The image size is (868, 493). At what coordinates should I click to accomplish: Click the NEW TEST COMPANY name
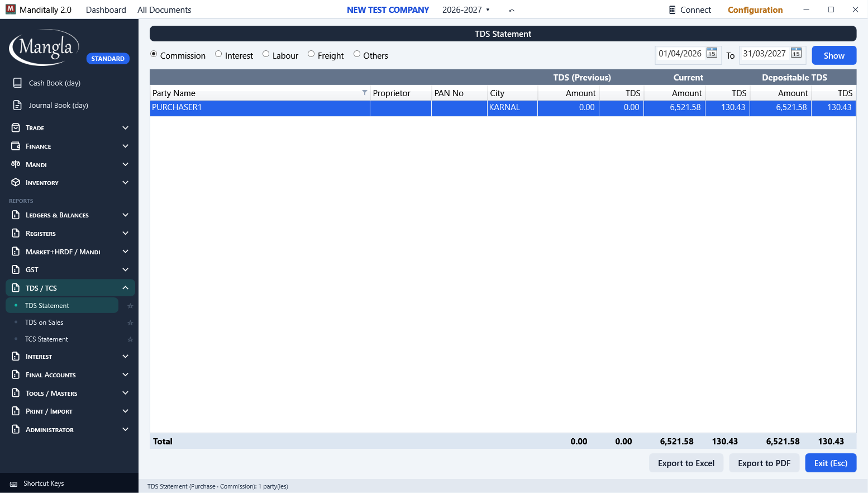[x=388, y=10]
